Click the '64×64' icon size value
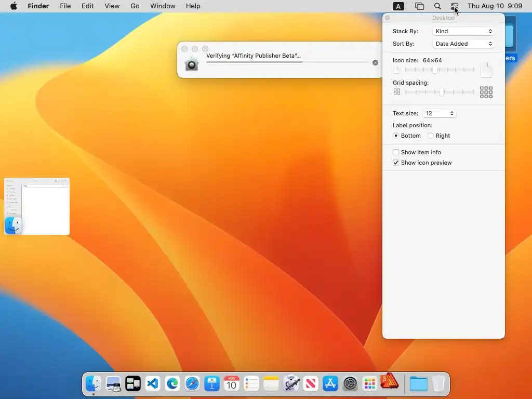532x399 pixels. pos(432,60)
